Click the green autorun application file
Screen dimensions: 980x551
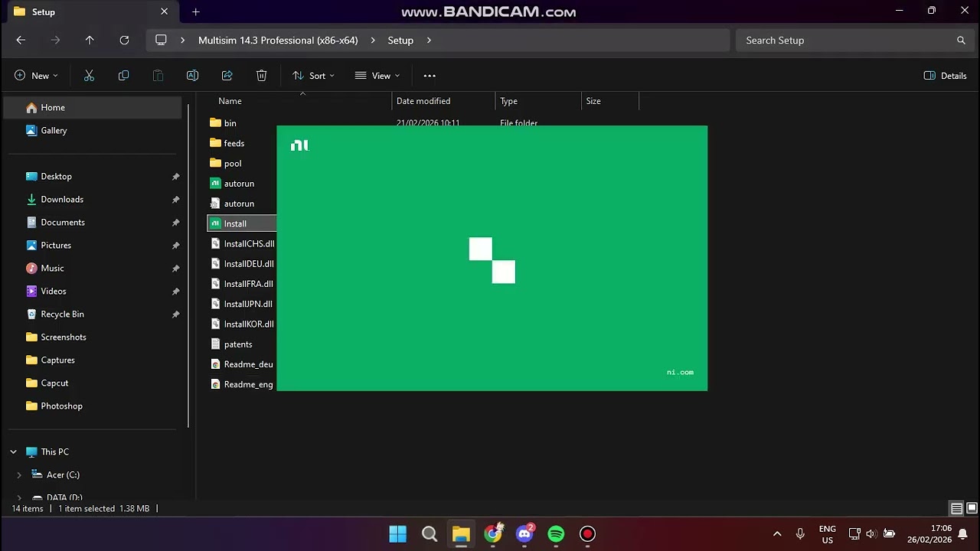coord(238,184)
